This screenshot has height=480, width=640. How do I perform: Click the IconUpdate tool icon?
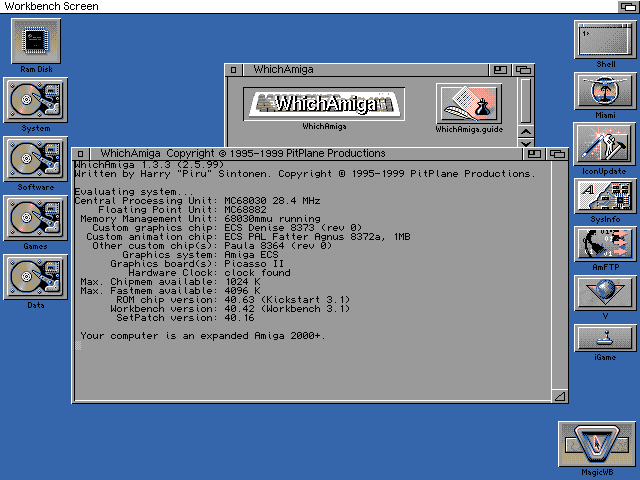[x=605, y=144]
